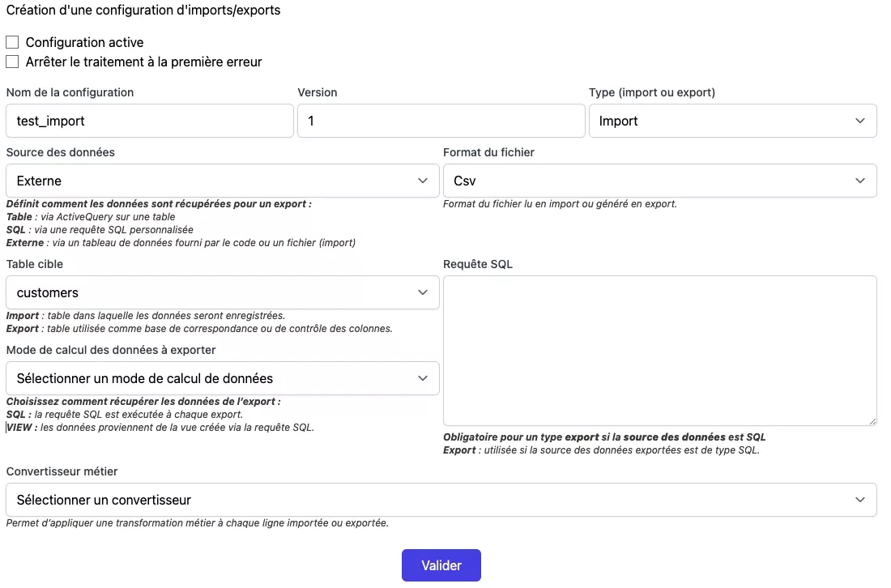
Task: Click the "Table cible" label text
Action: coord(35,264)
